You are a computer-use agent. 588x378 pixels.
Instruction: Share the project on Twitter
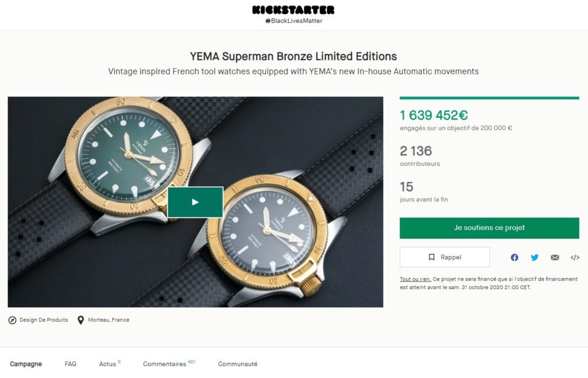click(535, 258)
